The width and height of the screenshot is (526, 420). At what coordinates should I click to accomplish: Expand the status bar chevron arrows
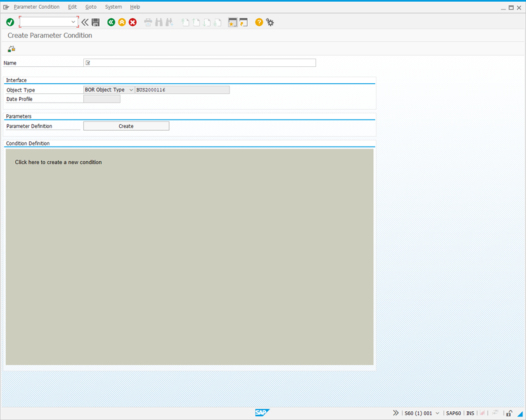pos(396,413)
